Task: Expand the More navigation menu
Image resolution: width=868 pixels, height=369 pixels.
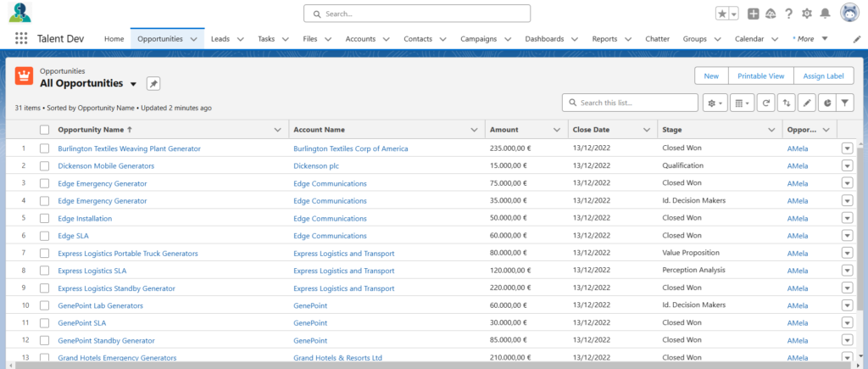Action: tap(810, 39)
